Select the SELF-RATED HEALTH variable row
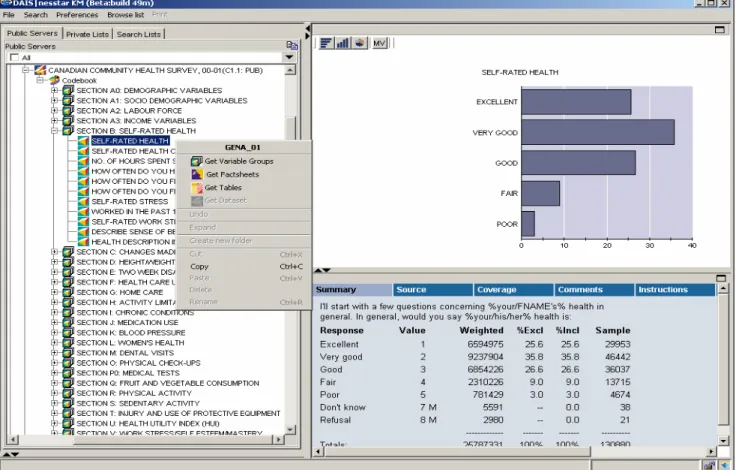The width and height of the screenshot is (736, 470). pyautogui.click(x=130, y=141)
